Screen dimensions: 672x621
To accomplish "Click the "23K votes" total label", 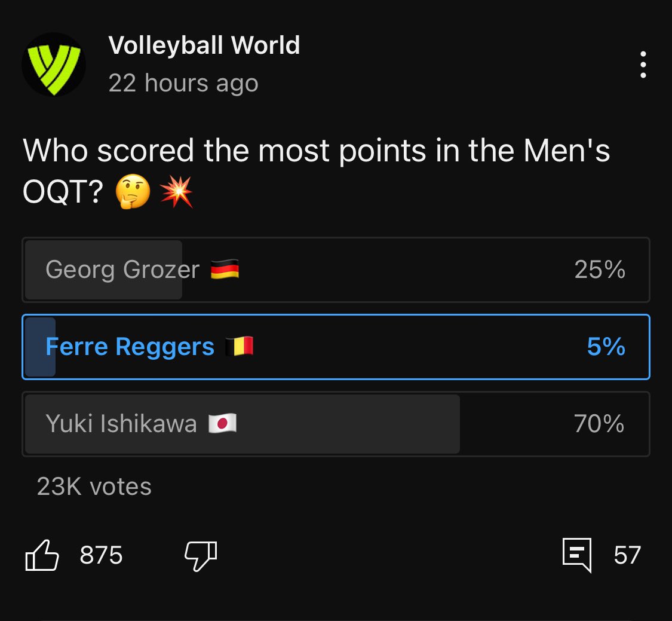I will 94,487.
